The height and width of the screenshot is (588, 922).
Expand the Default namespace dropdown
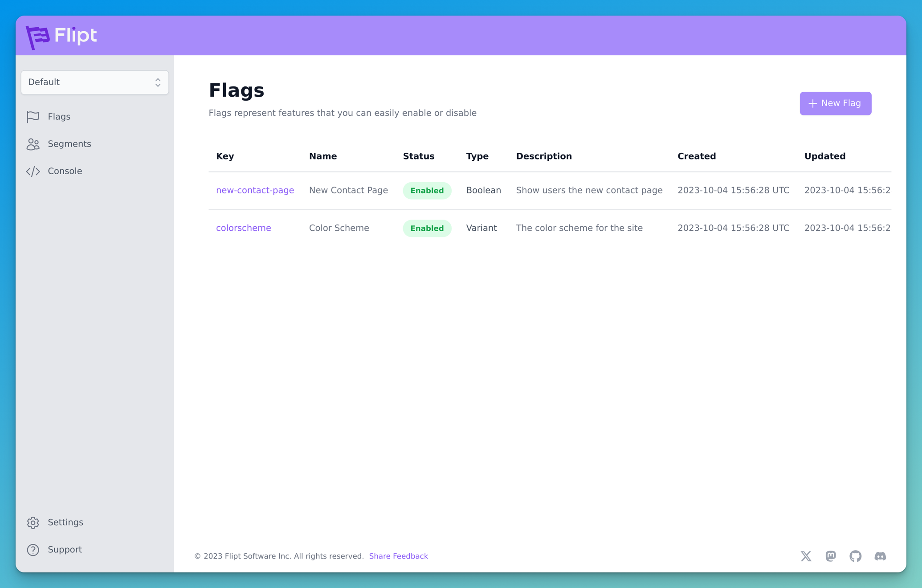click(x=95, y=82)
